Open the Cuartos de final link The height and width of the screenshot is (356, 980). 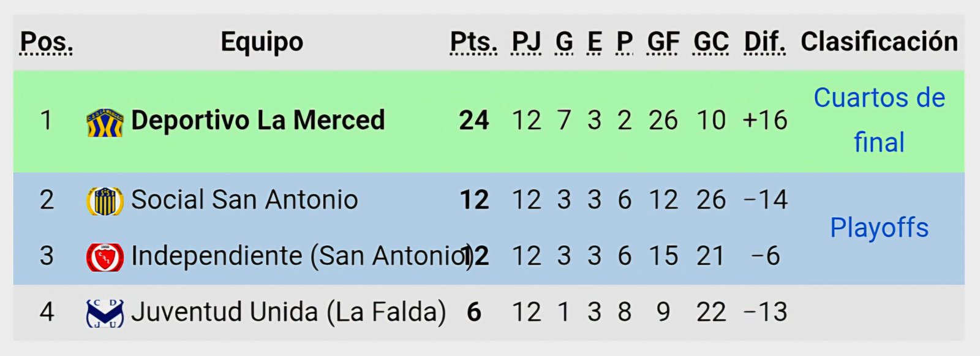879,120
